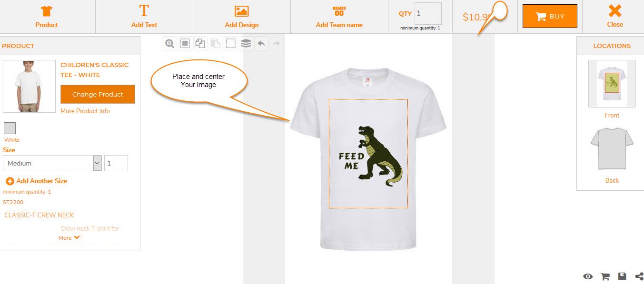Open the Add Text tab
The image size is (644, 284).
pyautogui.click(x=144, y=17)
